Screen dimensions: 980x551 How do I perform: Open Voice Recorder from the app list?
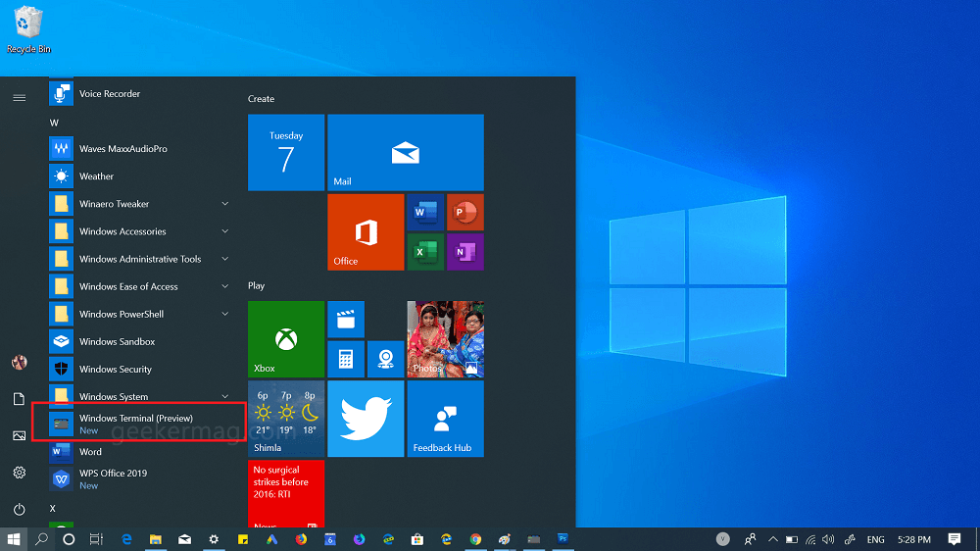coord(140,94)
